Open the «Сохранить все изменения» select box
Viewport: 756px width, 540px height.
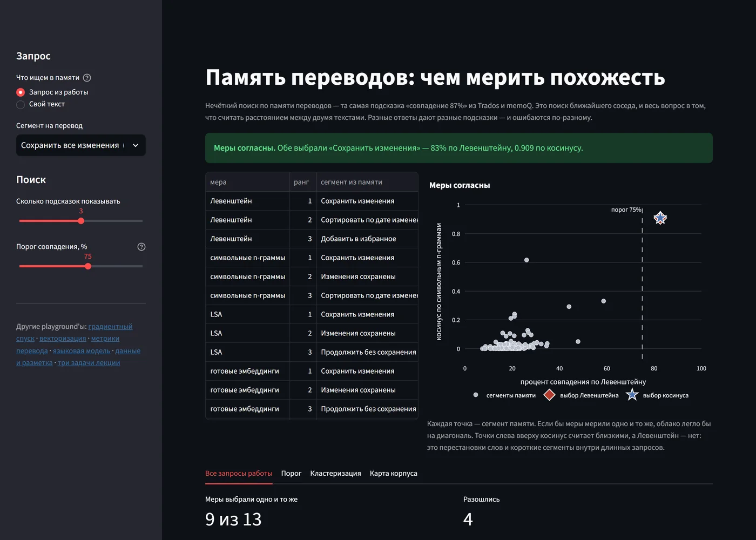pyautogui.click(x=81, y=145)
